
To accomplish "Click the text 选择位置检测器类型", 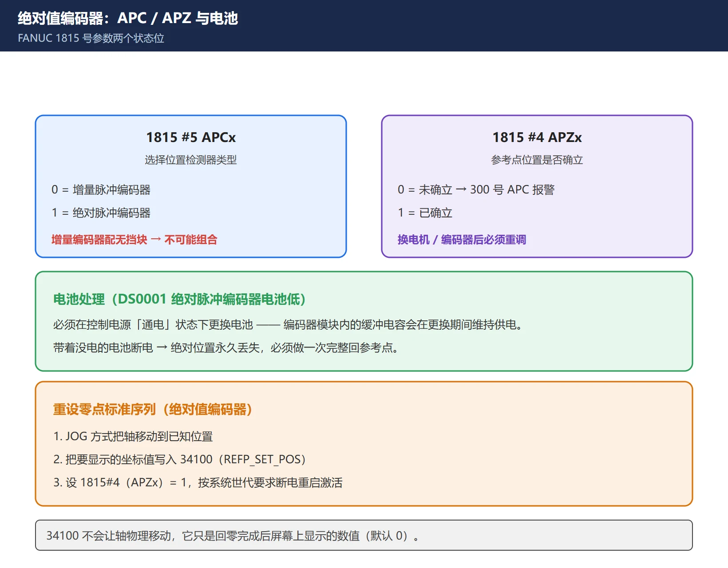I will click(x=191, y=160).
